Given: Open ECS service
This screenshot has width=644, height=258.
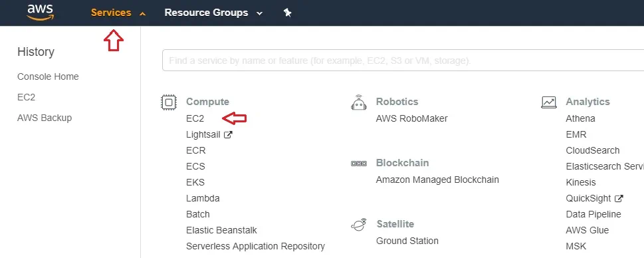Looking at the screenshot, I should click(x=195, y=166).
